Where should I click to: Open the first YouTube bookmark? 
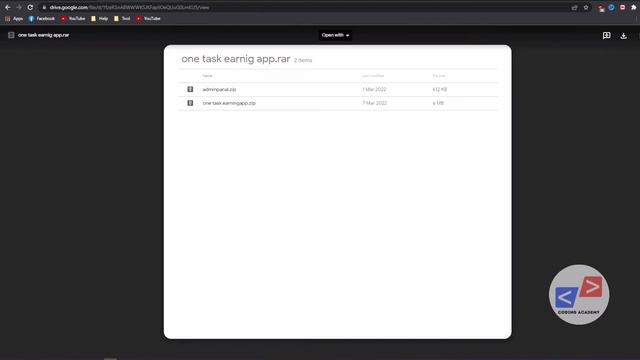[73, 18]
